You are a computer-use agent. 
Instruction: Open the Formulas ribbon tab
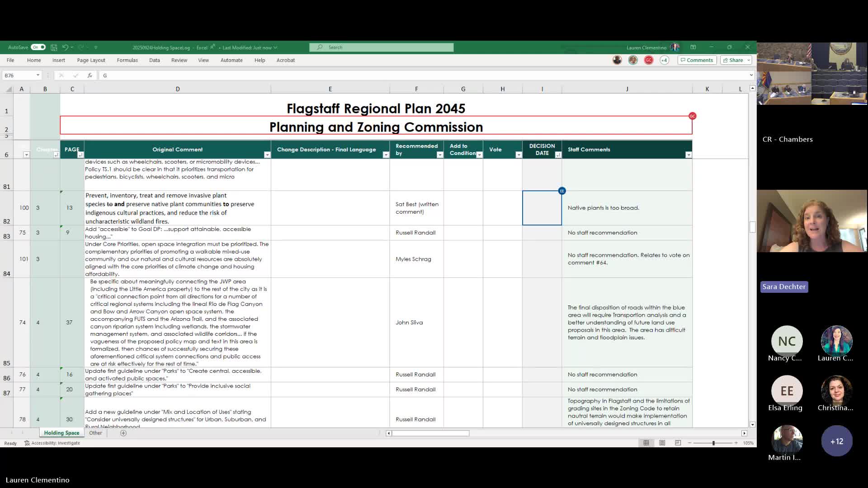(x=127, y=60)
